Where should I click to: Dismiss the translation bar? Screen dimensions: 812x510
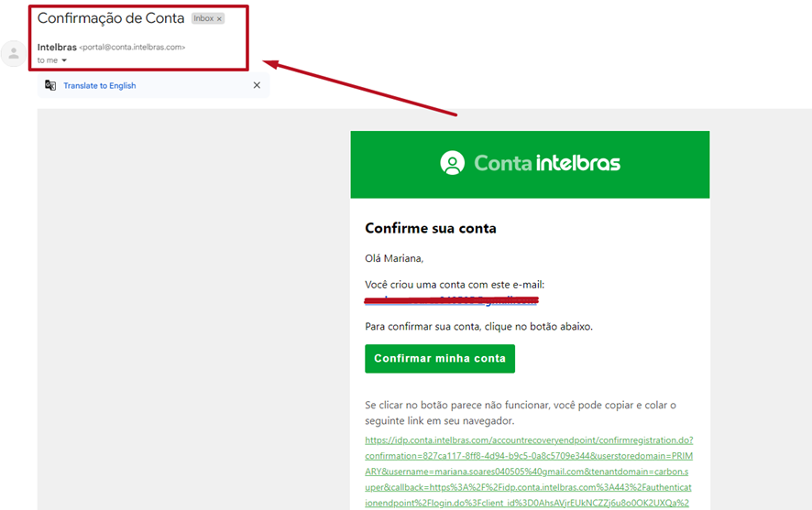(257, 85)
